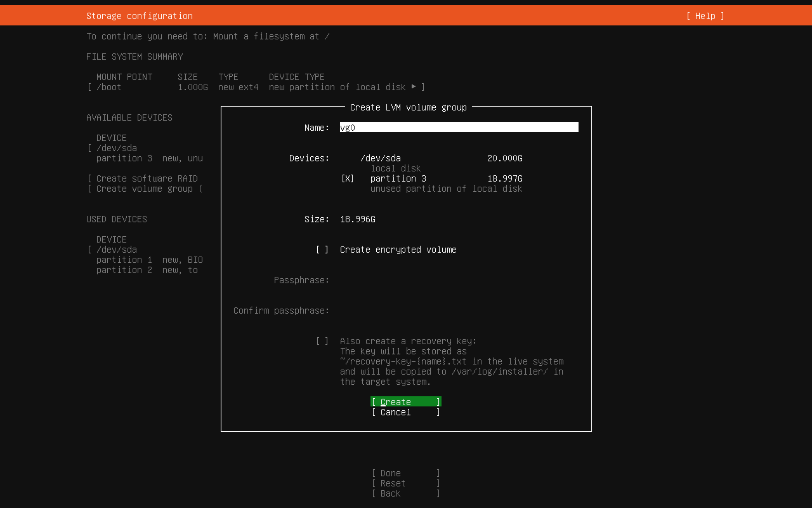The image size is (812, 508).
Task: Go Back to the previous screen
Action: [405, 493]
